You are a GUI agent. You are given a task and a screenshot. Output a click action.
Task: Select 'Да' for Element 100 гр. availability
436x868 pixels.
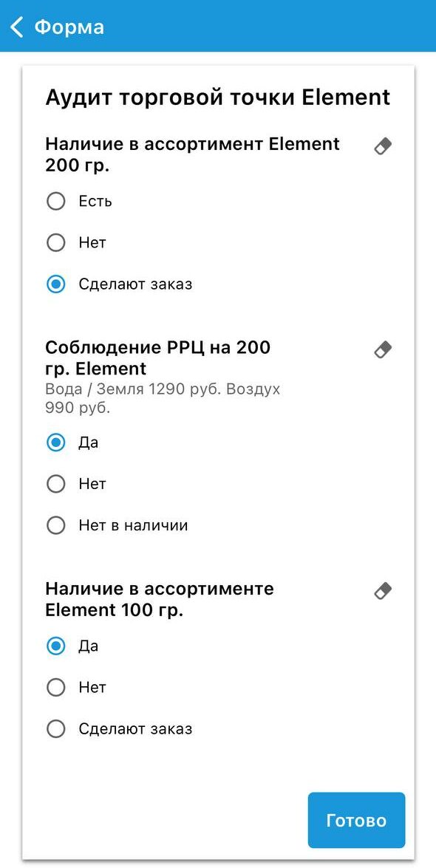(55, 646)
